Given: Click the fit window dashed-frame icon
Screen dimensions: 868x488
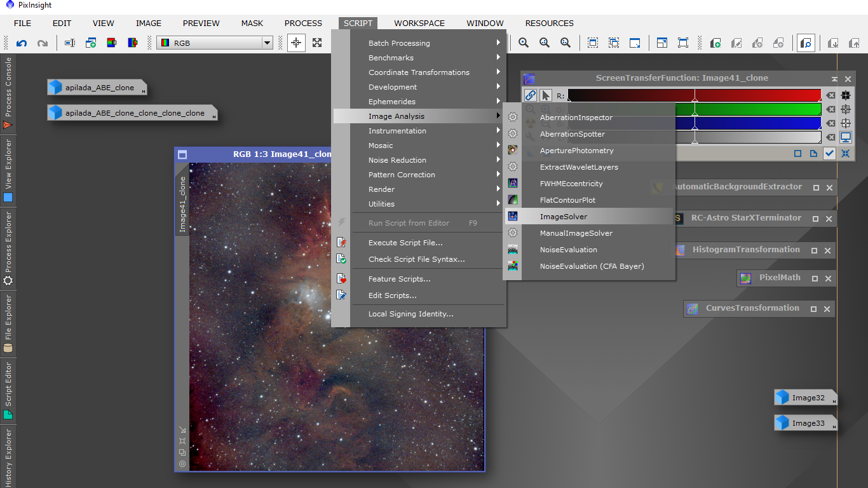Looking at the screenshot, I should coord(593,43).
